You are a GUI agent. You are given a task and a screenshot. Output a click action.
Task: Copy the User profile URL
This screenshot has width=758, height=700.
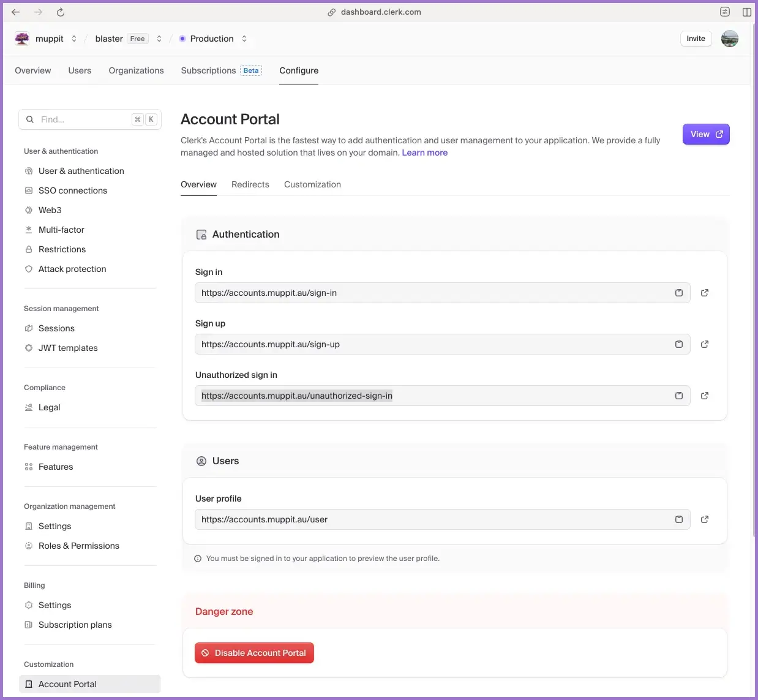(x=678, y=519)
